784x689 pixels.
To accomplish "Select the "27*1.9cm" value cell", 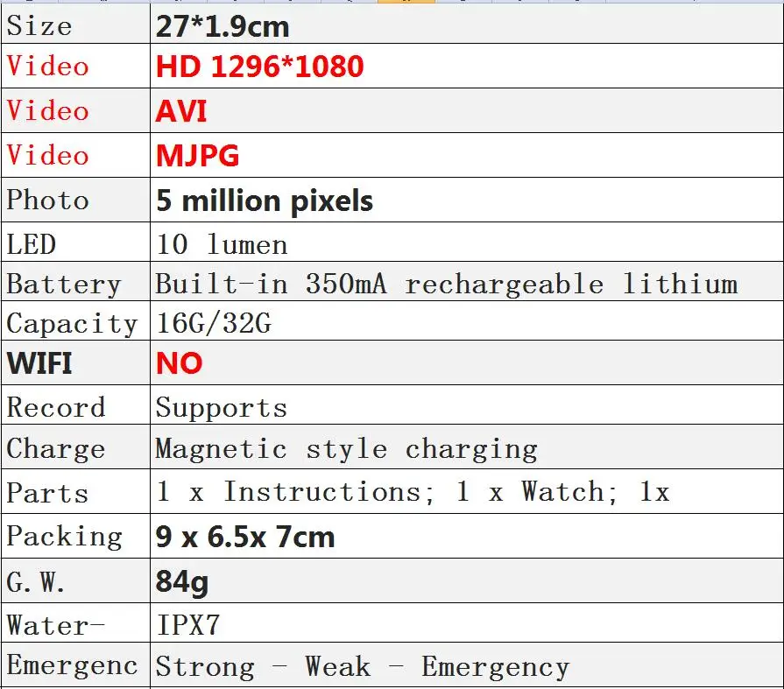I will [x=467, y=24].
